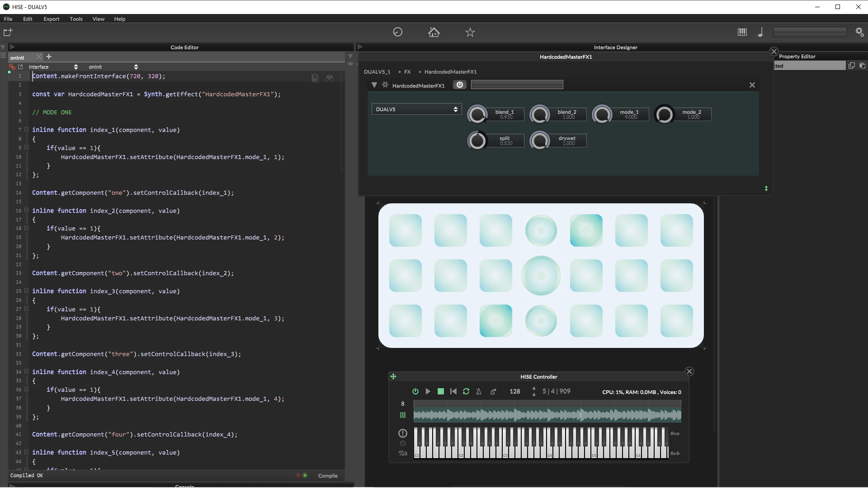Click the copy icon in the Property Editor

coord(852,66)
